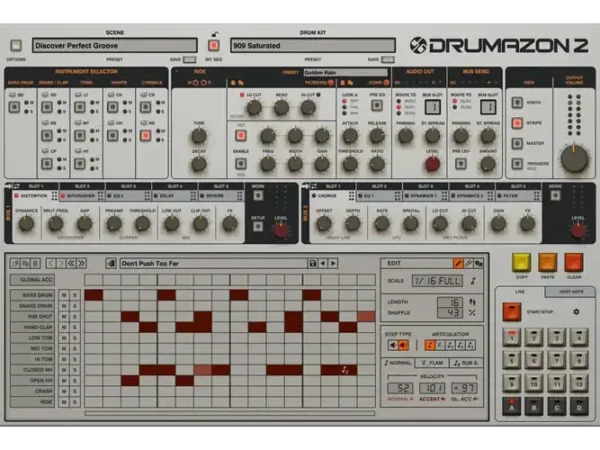Click the Bus 2 MORE button
This screenshot has width=600, height=450.
coord(555,196)
